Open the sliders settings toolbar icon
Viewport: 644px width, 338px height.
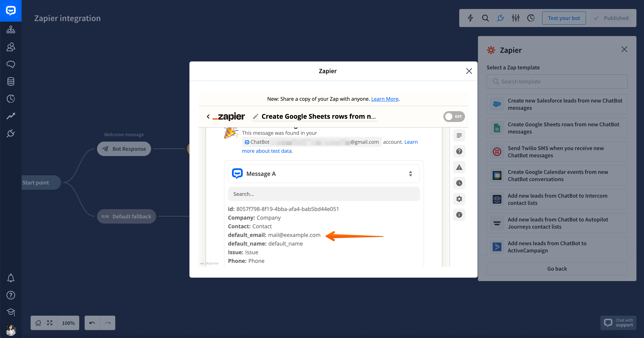pyautogui.click(x=515, y=18)
